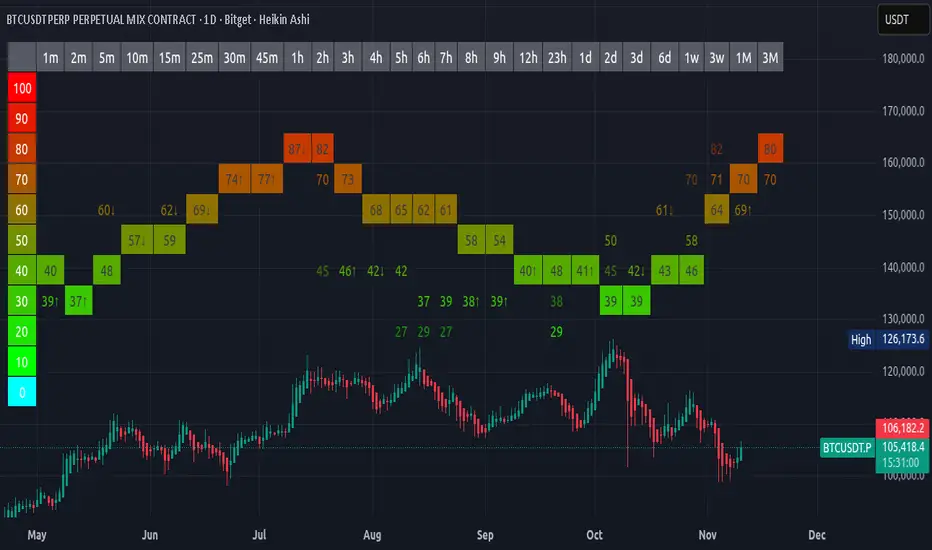Click the 4h column header
Image resolution: width=932 pixels, height=550 pixels.
(376, 58)
